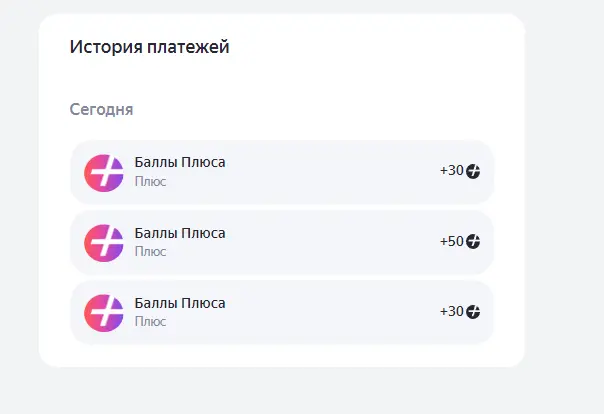Select the "Баллы Плюса" title in the top entry

click(180, 163)
